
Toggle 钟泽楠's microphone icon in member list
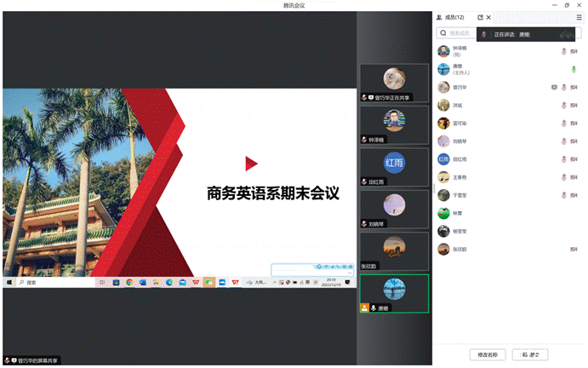563,51
